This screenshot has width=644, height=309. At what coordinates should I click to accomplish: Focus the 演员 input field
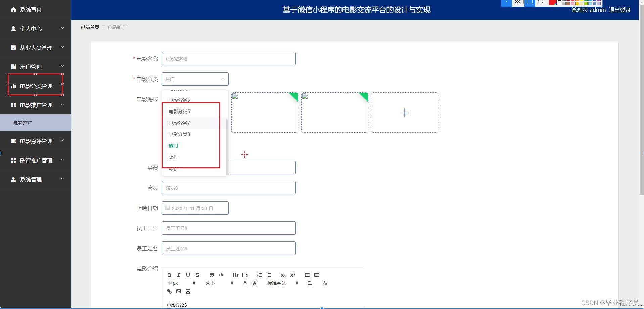coord(229,188)
